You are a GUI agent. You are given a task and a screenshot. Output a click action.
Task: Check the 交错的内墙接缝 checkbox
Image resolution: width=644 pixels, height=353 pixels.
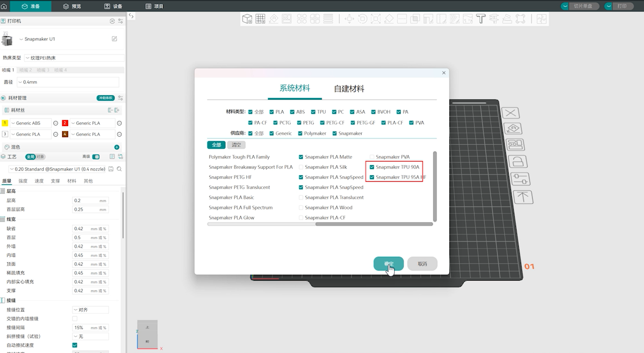75,319
